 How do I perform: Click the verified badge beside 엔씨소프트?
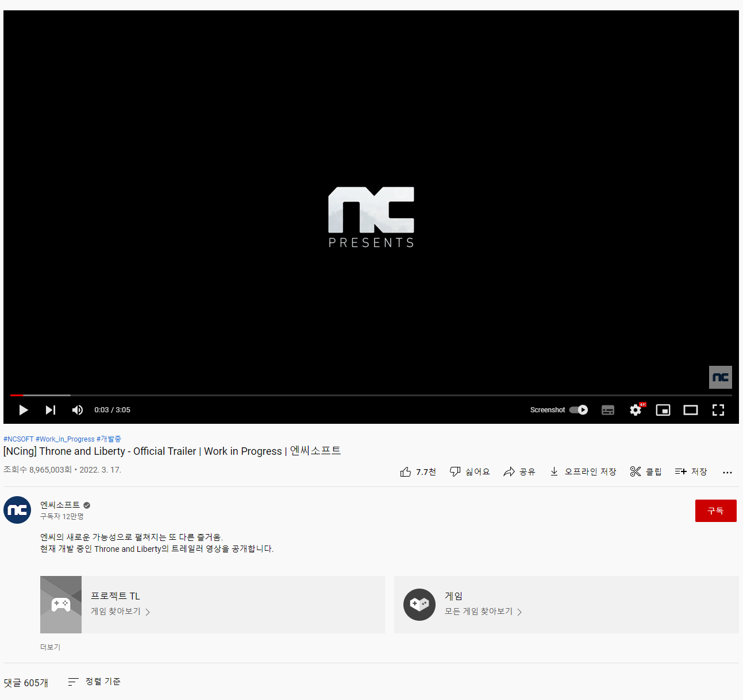click(87, 505)
